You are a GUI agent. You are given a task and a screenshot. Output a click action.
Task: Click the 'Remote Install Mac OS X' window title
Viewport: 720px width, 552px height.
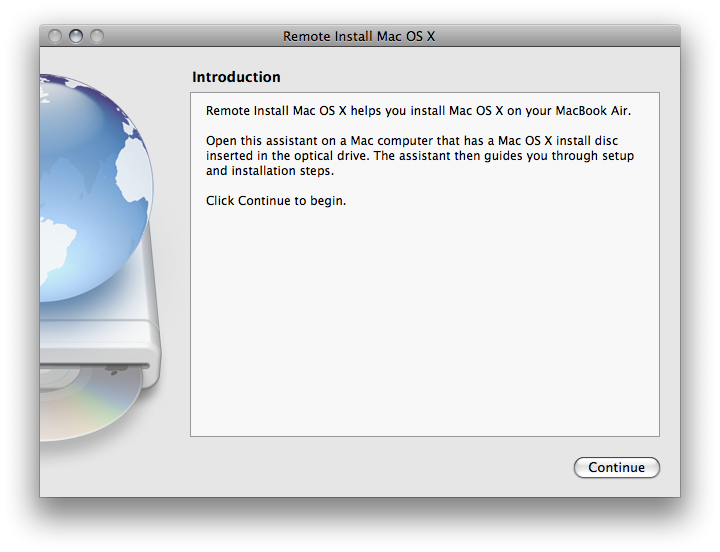tap(359, 36)
